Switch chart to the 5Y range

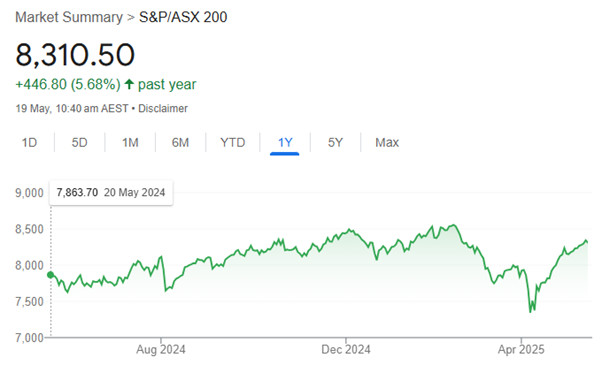point(335,143)
